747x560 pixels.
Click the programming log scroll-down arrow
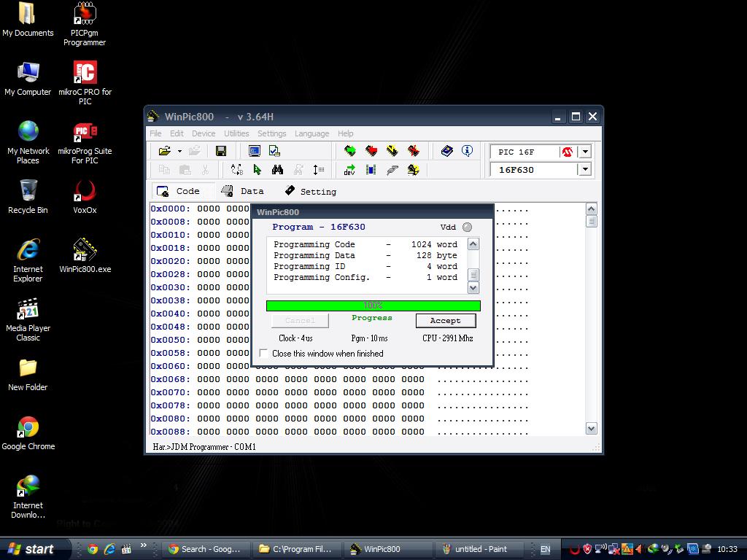pyautogui.click(x=473, y=287)
